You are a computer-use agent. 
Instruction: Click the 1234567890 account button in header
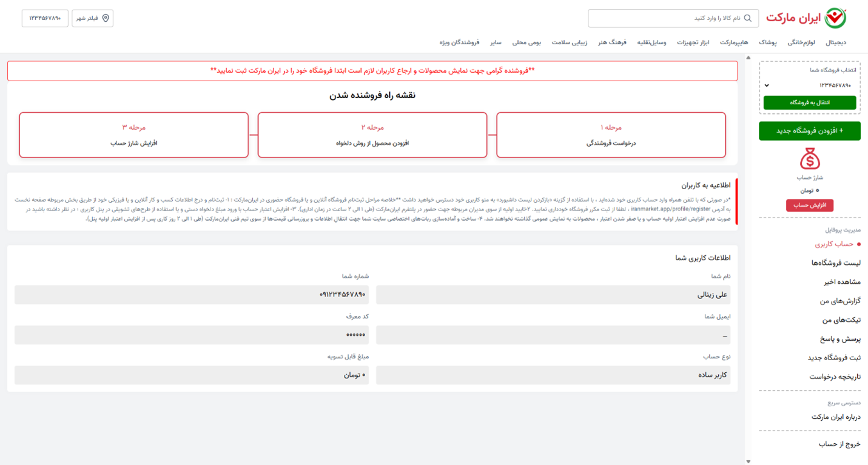[45, 18]
